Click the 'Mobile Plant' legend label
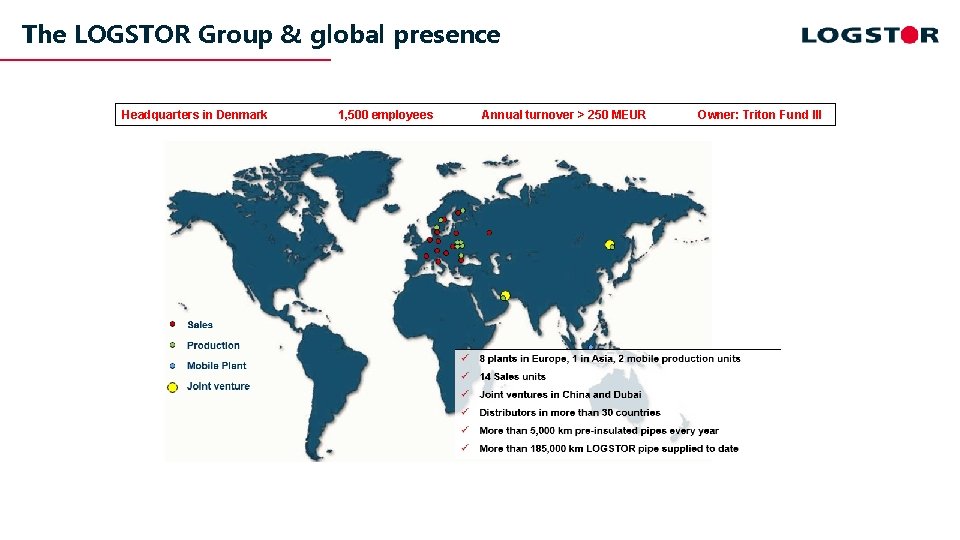The width and height of the screenshot is (960, 540). coord(217,366)
